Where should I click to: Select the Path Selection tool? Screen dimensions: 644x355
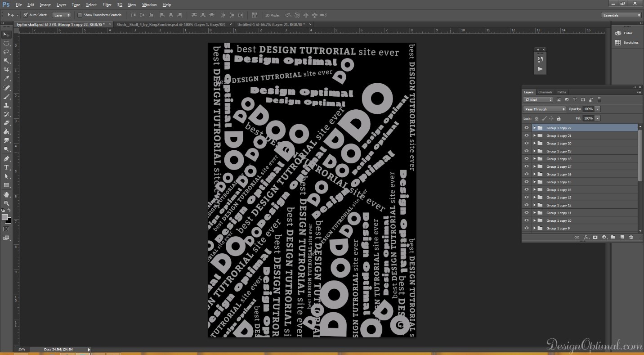point(6,176)
